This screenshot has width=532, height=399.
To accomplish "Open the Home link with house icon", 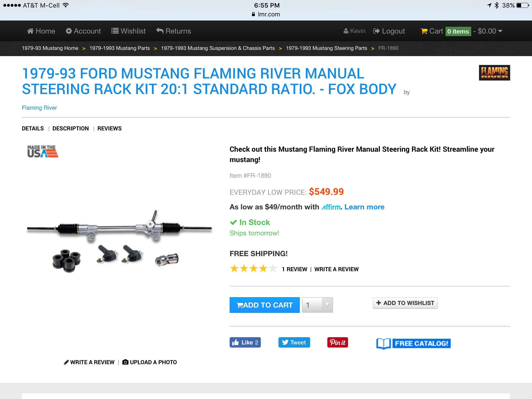I will tap(41, 31).
